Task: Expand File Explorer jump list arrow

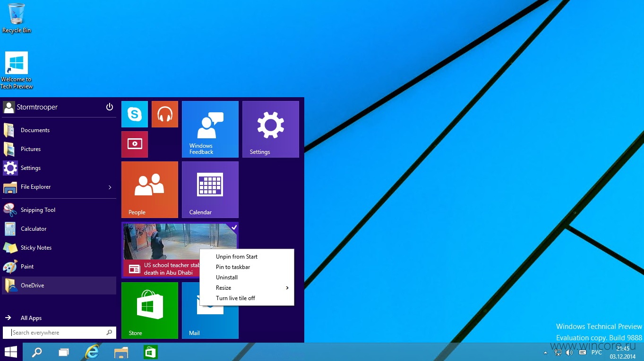Action: pyautogui.click(x=110, y=187)
